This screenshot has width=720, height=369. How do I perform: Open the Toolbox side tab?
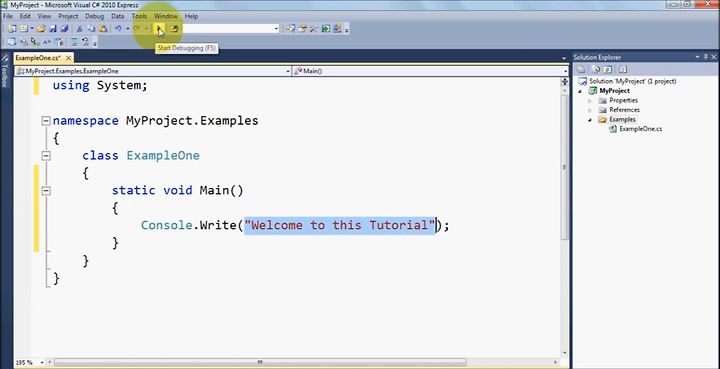(5, 71)
